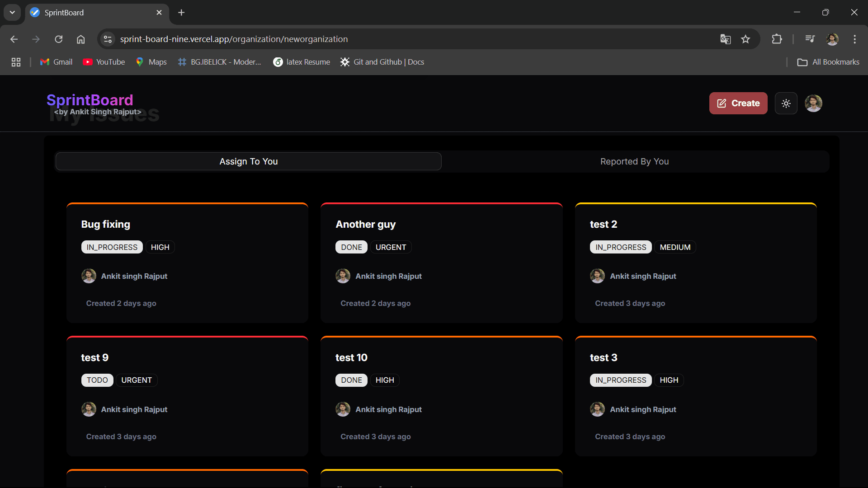Switch to the Assign To You tab
This screenshot has height=488, width=868.
coord(248,161)
